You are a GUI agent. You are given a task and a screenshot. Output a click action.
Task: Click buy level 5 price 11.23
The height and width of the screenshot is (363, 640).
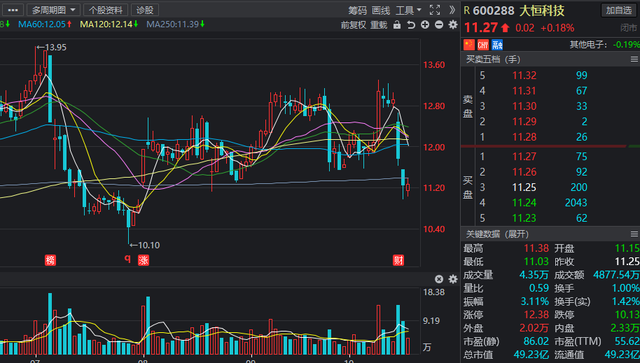524,218
